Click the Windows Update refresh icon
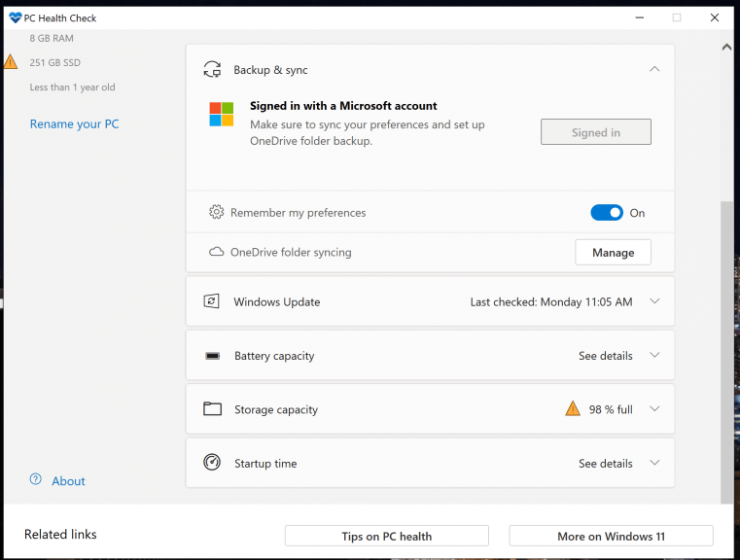 (x=211, y=301)
